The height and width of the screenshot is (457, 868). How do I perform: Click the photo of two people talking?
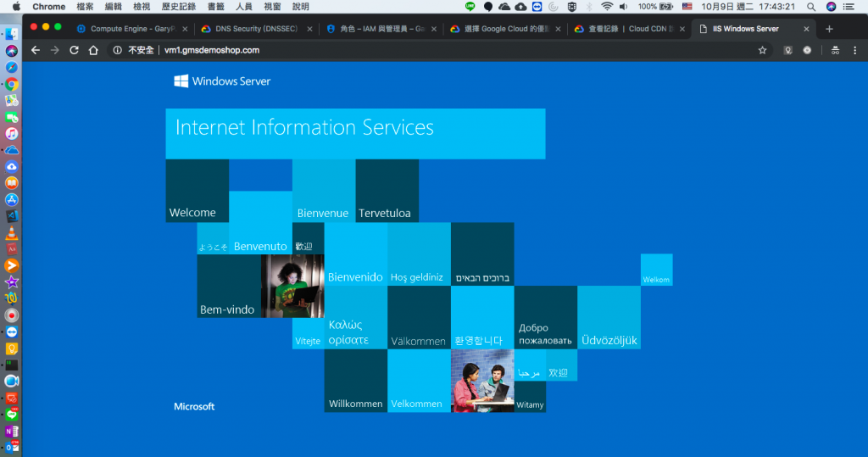482,381
